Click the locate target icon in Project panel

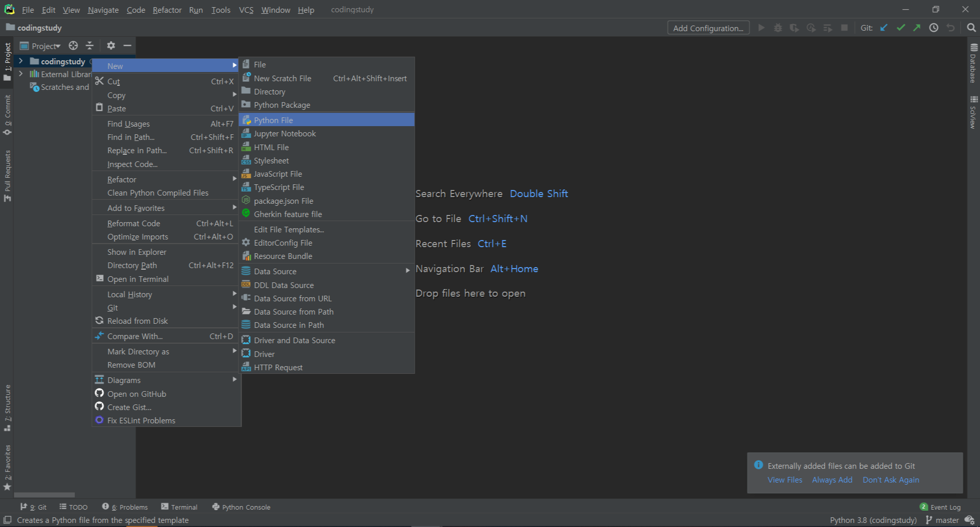(x=73, y=45)
